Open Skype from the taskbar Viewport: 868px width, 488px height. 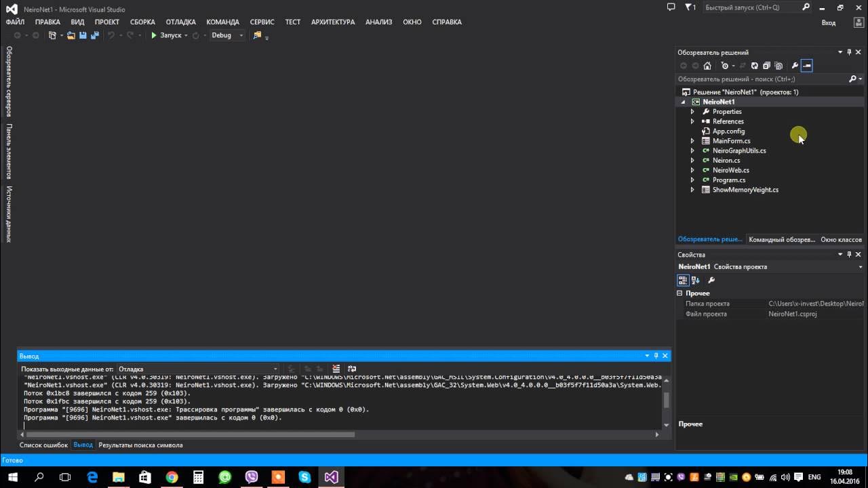pos(304,477)
